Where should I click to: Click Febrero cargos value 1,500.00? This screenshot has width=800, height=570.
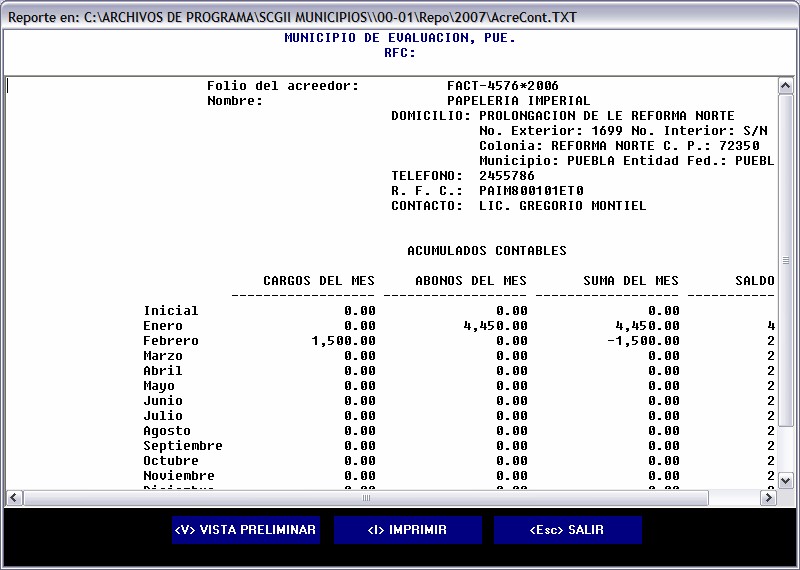pos(343,341)
